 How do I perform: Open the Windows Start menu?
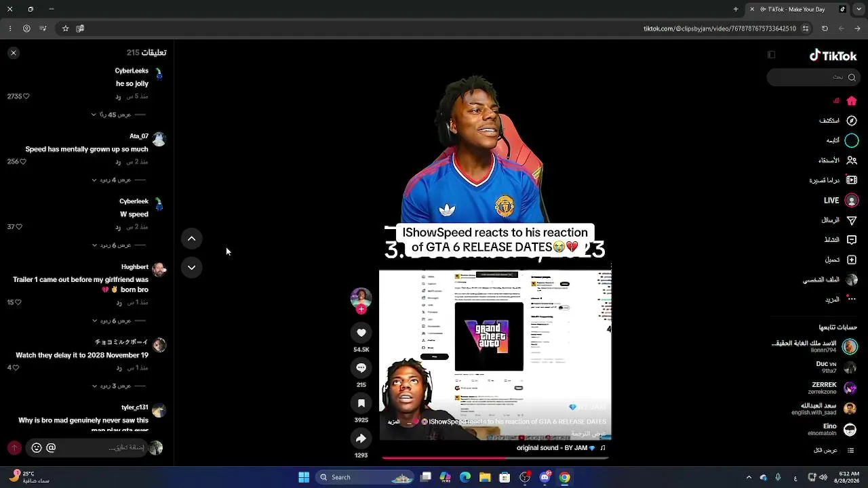click(304, 477)
